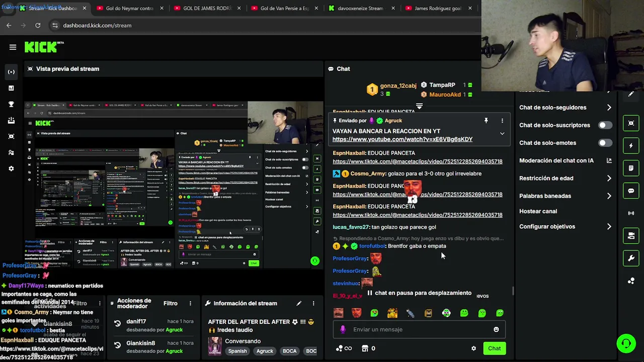Open the community people icon in left sidebar
Screen dimensions: 644x362
click(x=11, y=152)
